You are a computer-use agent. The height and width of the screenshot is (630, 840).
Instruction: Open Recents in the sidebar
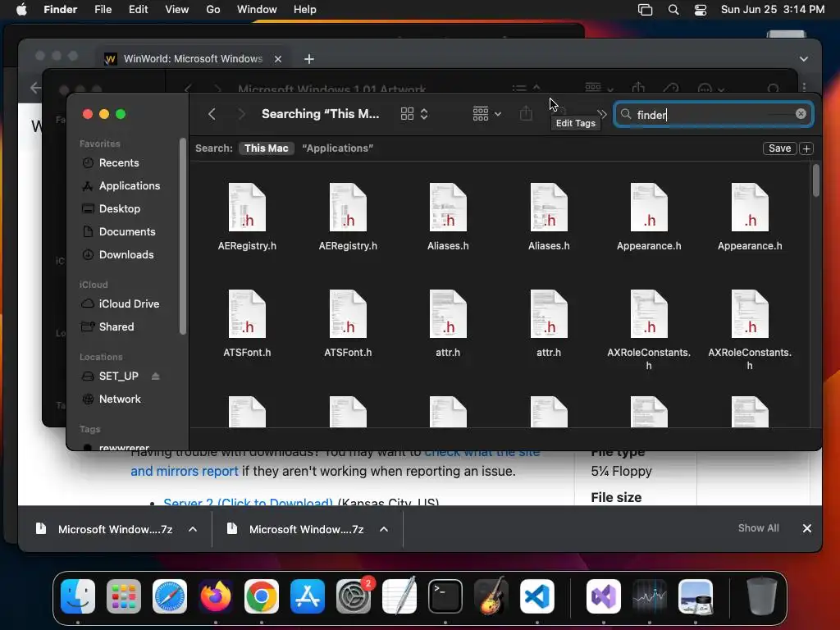tap(119, 163)
